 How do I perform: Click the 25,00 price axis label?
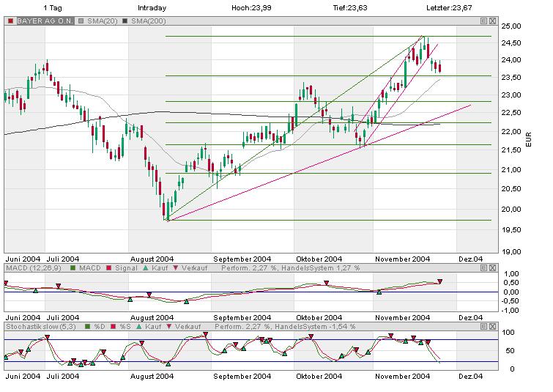(x=511, y=26)
